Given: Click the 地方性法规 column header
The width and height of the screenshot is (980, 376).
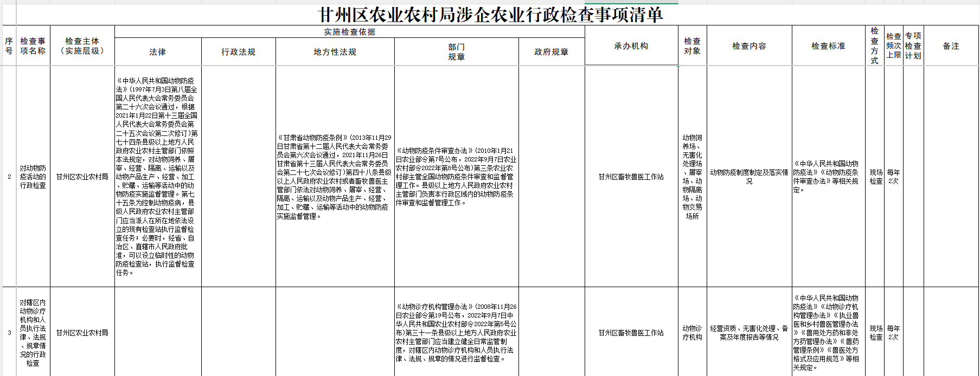Looking at the screenshot, I should pyautogui.click(x=335, y=52).
